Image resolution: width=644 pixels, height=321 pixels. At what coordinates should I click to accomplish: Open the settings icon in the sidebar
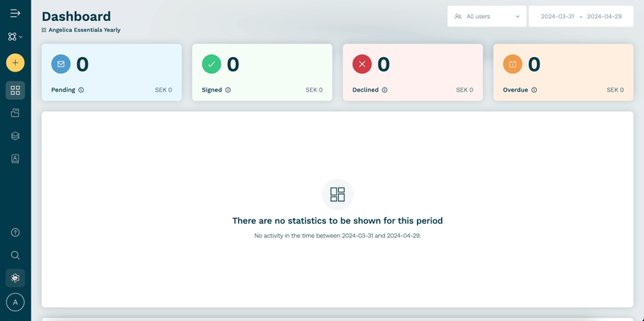15,278
